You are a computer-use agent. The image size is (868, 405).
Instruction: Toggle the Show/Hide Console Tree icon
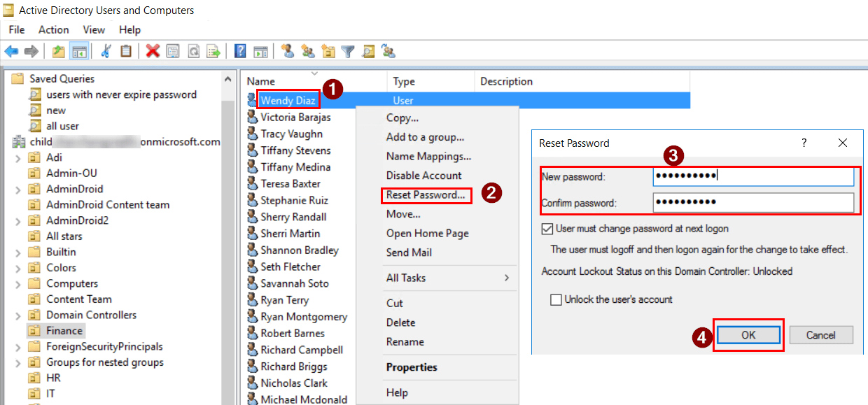coord(79,50)
